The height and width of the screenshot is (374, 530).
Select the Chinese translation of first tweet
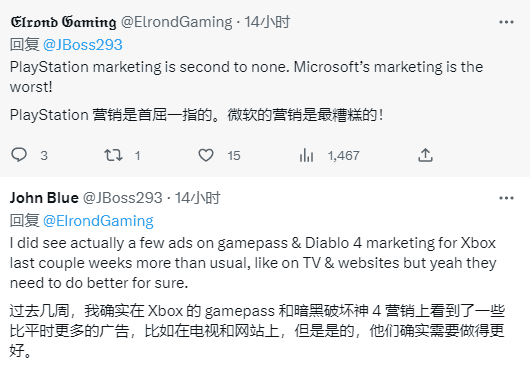[x=196, y=115]
